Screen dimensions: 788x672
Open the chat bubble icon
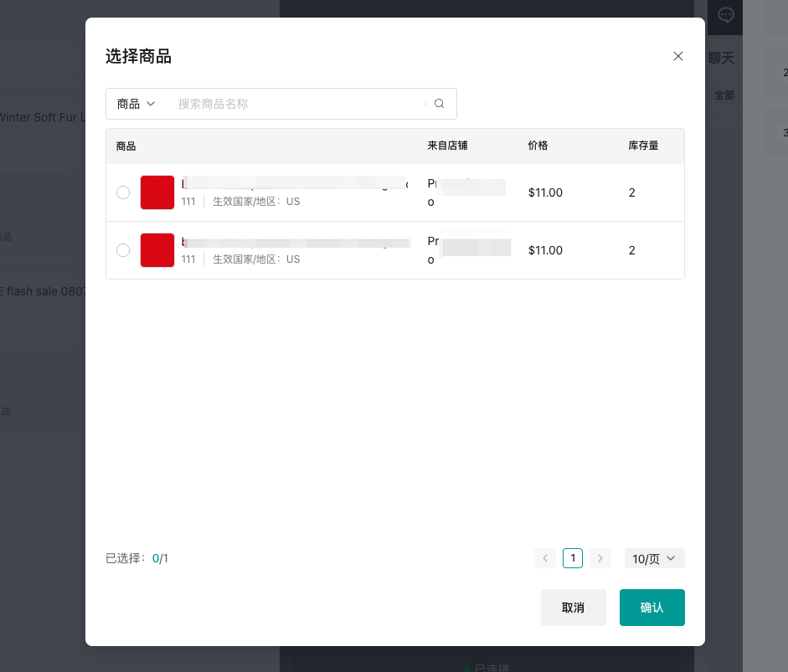pos(726,15)
